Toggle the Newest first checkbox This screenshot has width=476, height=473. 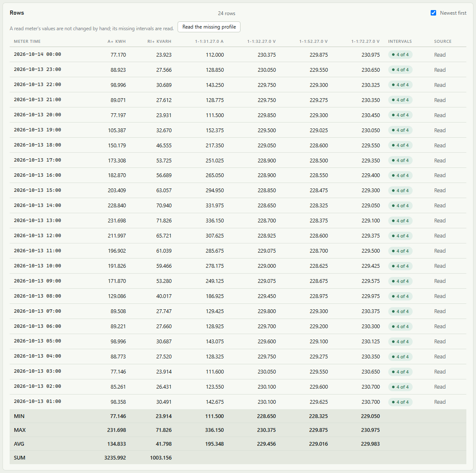point(433,13)
